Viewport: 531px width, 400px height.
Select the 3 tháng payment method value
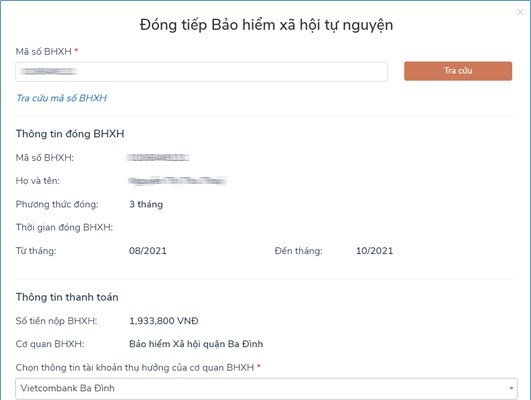[x=146, y=204]
